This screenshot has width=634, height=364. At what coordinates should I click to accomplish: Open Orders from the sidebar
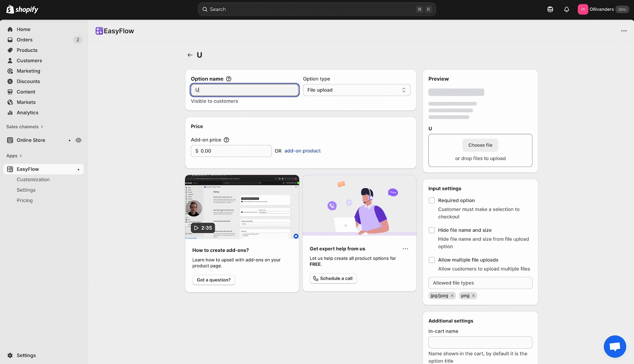point(25,40)
